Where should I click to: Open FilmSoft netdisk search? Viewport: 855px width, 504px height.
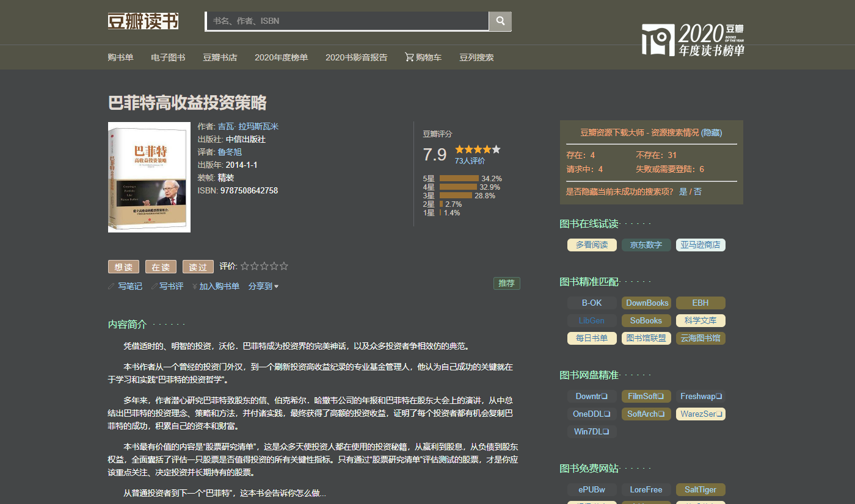point(646,396)
